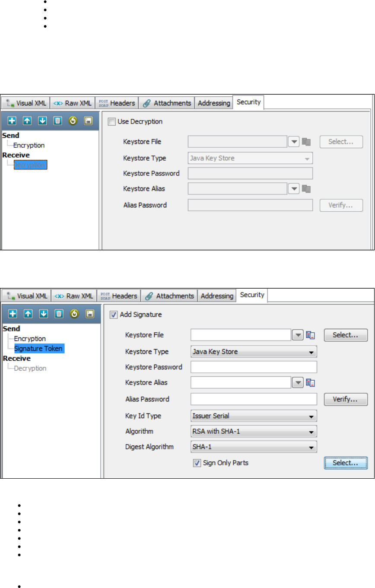This screenshot has height=588, width=375.
Task: Click the trash delete icon in the Use Decryption panel
Action: (x=57, y=121)
